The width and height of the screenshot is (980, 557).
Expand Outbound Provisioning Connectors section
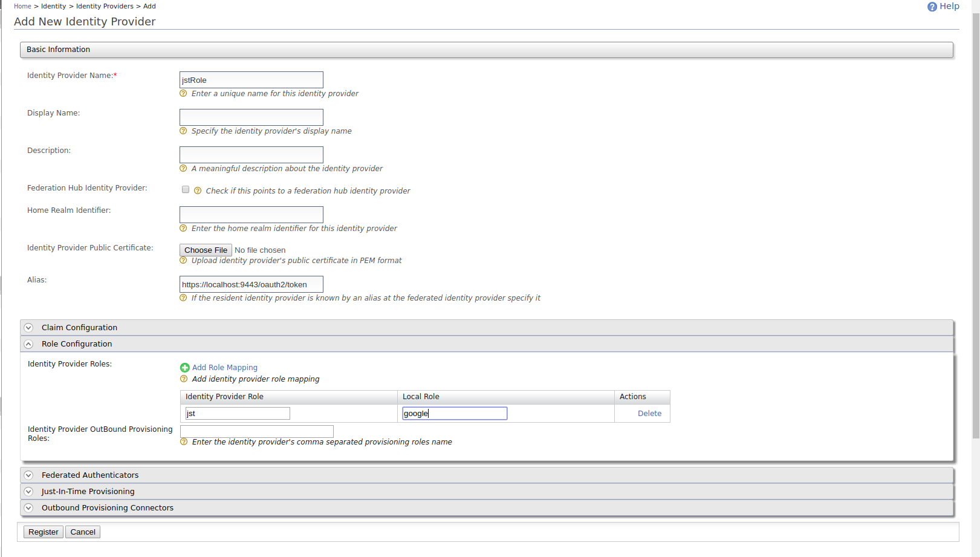tap(487, 508)
